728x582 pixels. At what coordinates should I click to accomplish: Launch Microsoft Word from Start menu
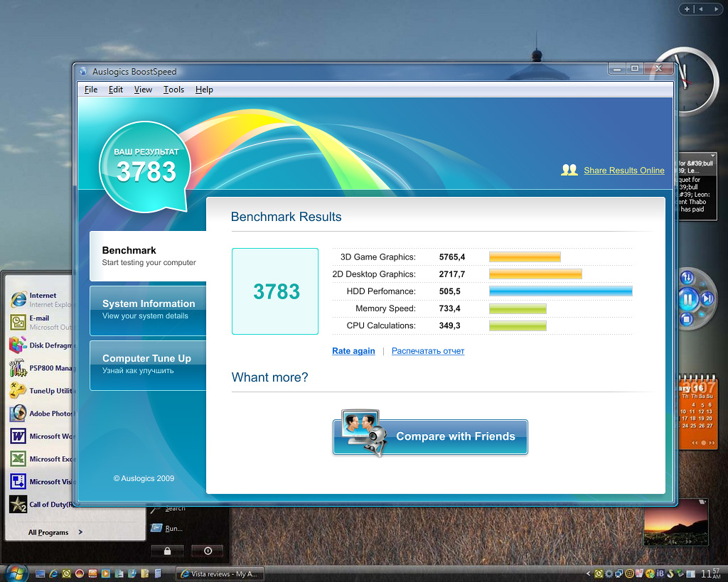pyautogui.click(x=41, y=436)
